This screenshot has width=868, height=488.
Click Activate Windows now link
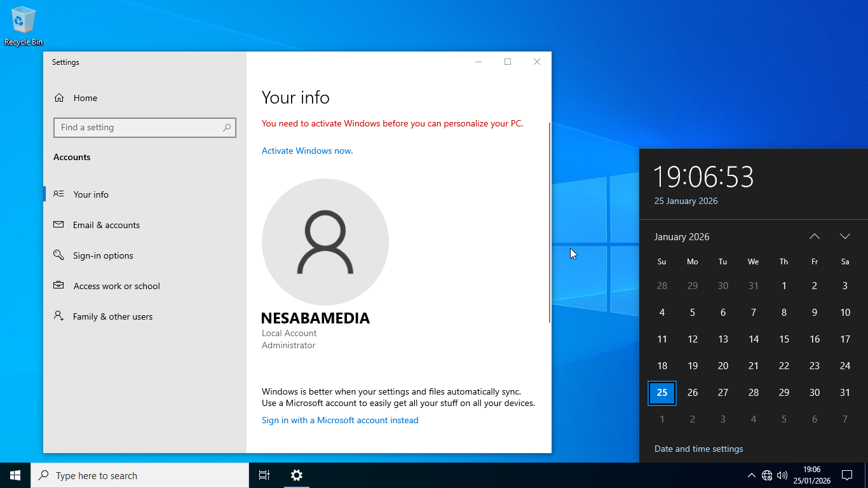tap(307, 151)
